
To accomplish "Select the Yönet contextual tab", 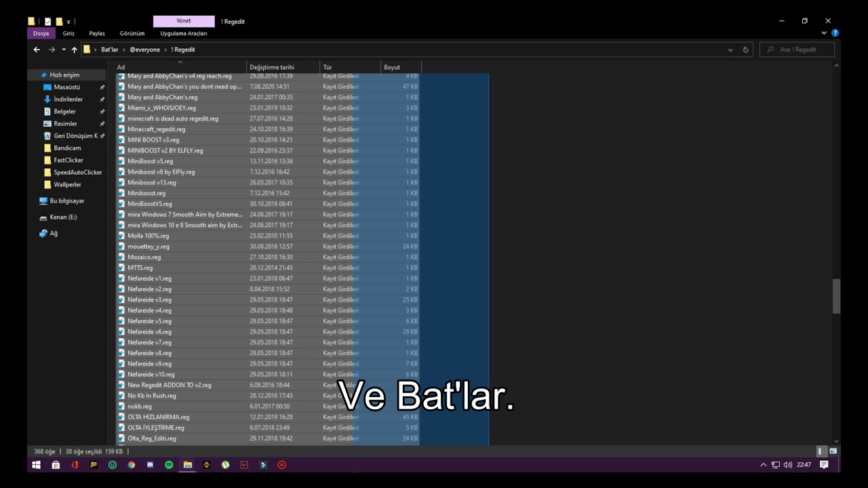I will 184,21.
